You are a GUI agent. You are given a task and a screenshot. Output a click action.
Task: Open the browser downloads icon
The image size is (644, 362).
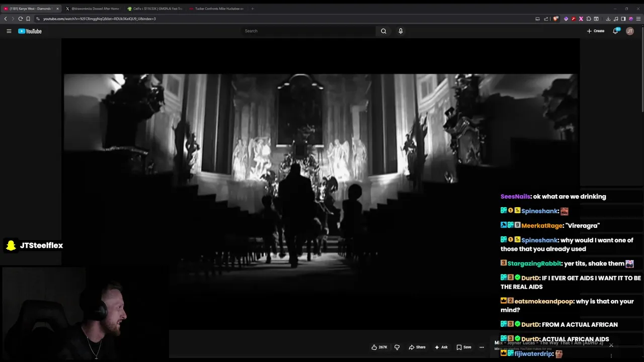[x=608, y=19]
